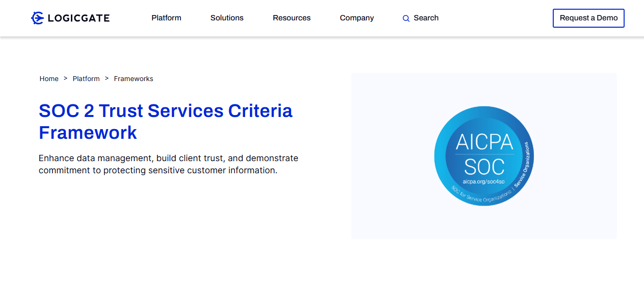This screenshot has width=644, height=298.
Task: Click the SOC 2 Trust Services Criteria heading
Action: (166, 121)
